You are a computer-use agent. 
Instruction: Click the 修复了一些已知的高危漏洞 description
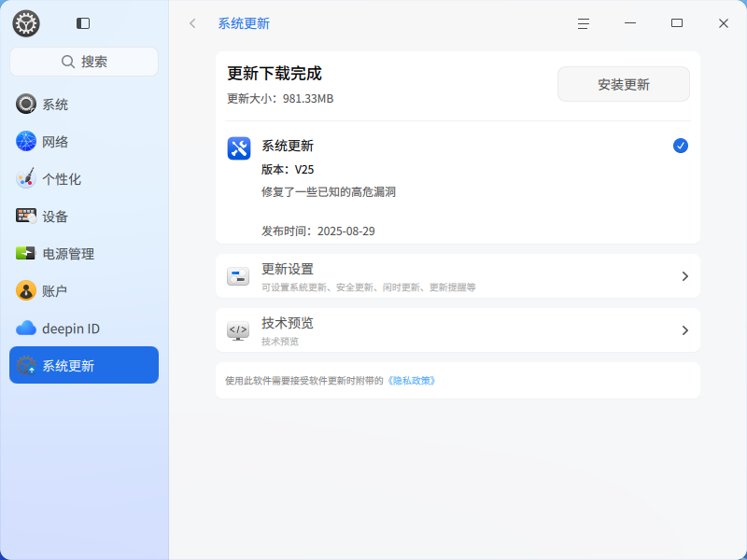(x=329, y=192)
